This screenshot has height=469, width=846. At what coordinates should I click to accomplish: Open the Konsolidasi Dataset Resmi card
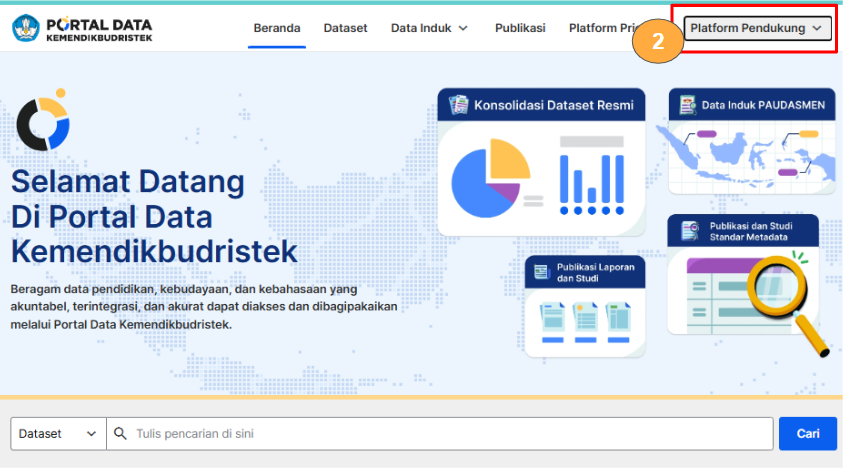point(541,162)
